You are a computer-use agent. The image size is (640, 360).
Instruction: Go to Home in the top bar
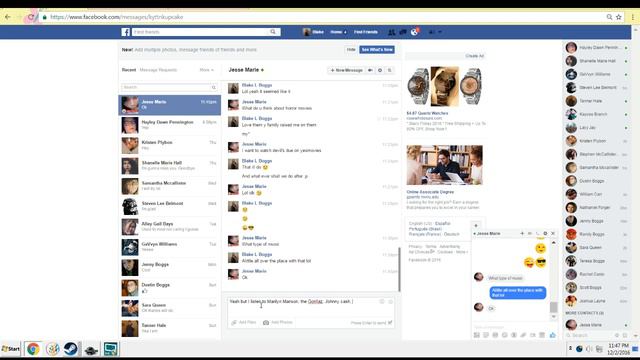[336, 32]
